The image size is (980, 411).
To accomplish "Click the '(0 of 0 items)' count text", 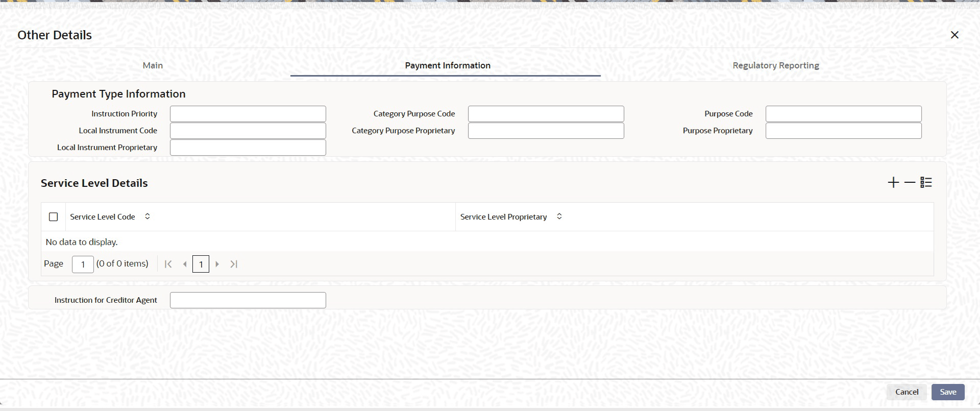I will pos(122,264).
